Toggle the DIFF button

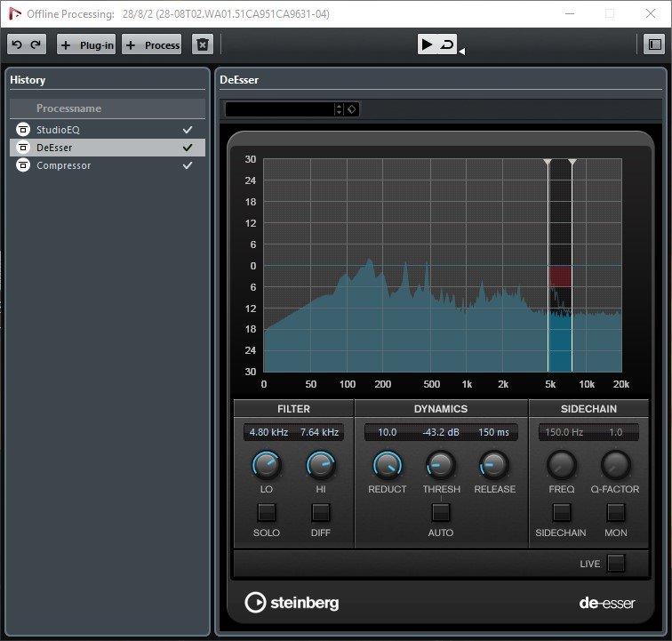click(x=321, y=512)
